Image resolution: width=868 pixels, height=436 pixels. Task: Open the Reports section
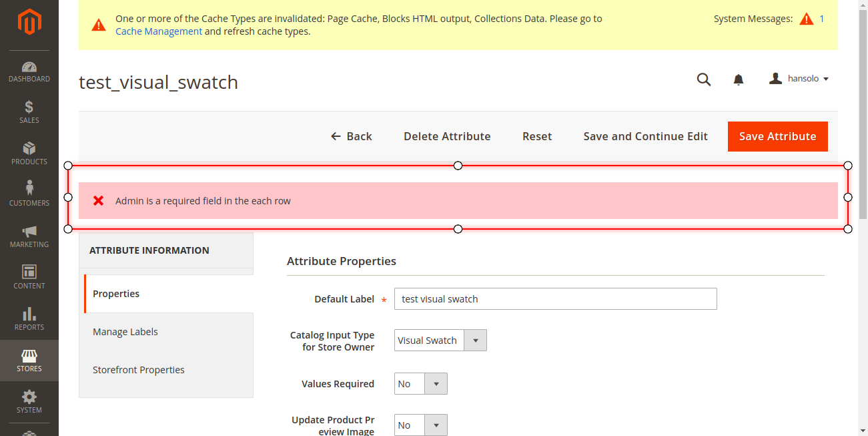tap(29, 318)
